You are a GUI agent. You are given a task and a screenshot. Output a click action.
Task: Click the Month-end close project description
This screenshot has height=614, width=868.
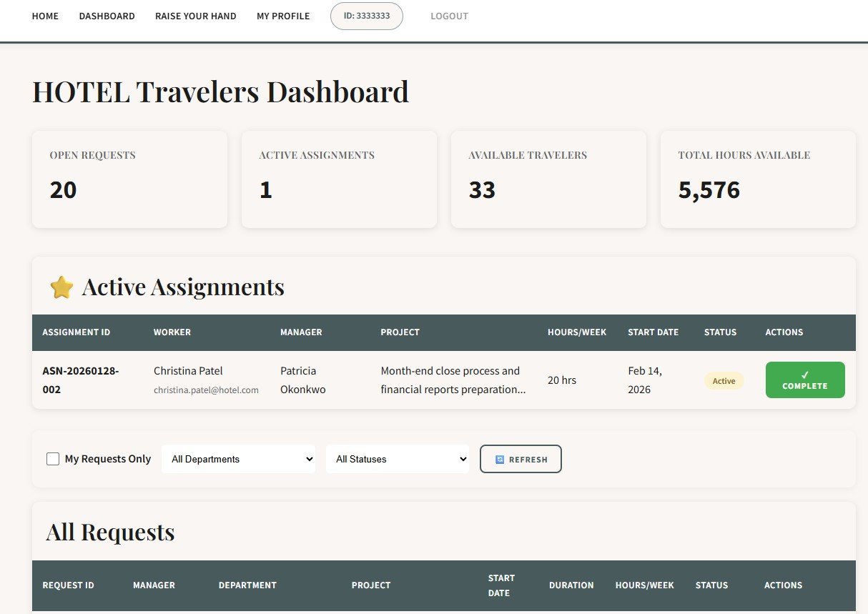pyautogui.click(x=453, y=380)
